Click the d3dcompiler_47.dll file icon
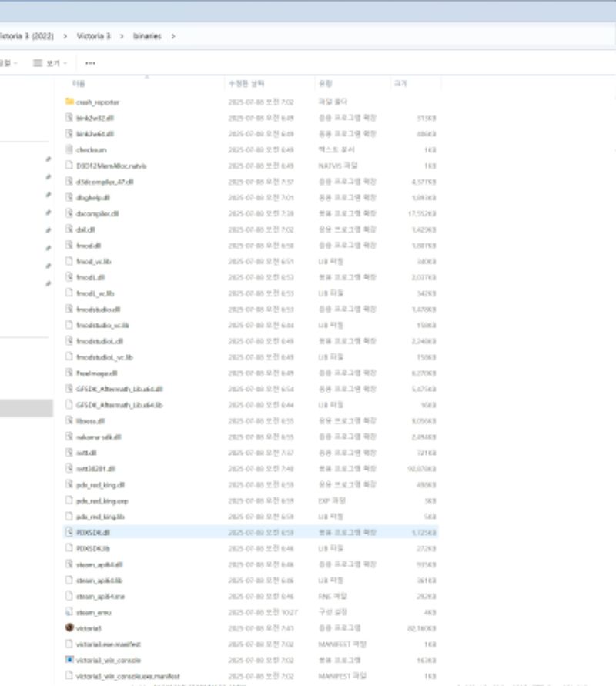The height and width of the screenshot is (686, 616). click(69, 182)
